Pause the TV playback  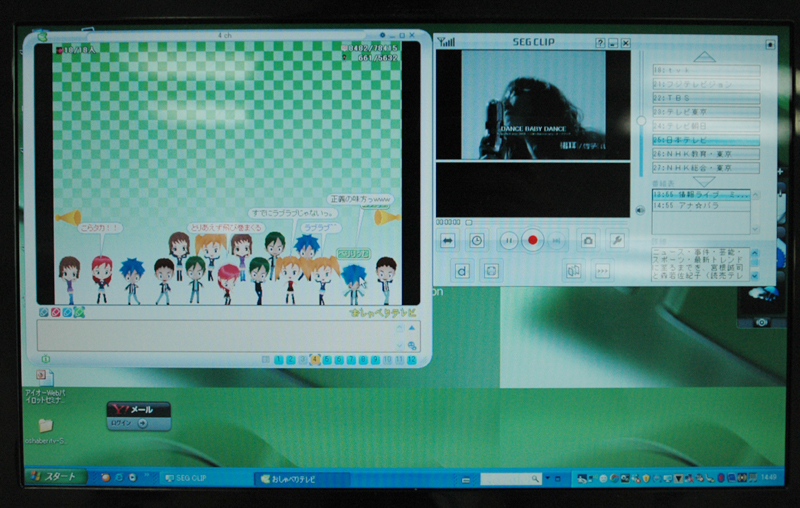(x=507, y=240)
